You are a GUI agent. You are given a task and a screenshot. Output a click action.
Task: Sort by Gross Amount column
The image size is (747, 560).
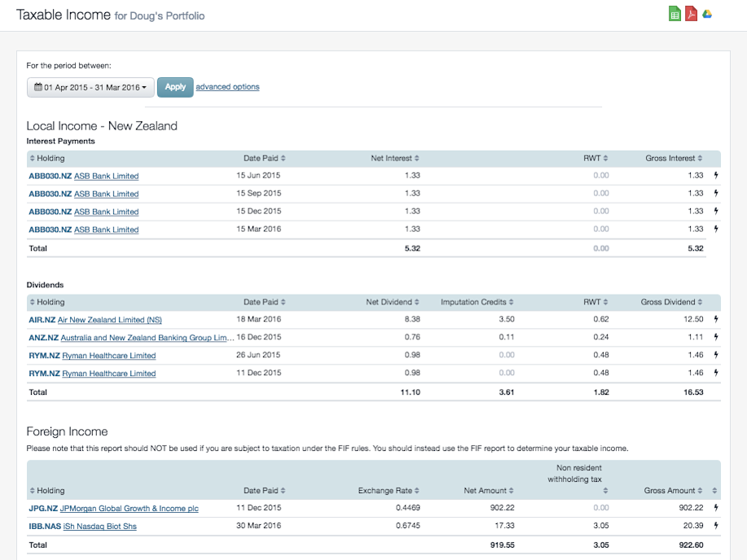673,491
